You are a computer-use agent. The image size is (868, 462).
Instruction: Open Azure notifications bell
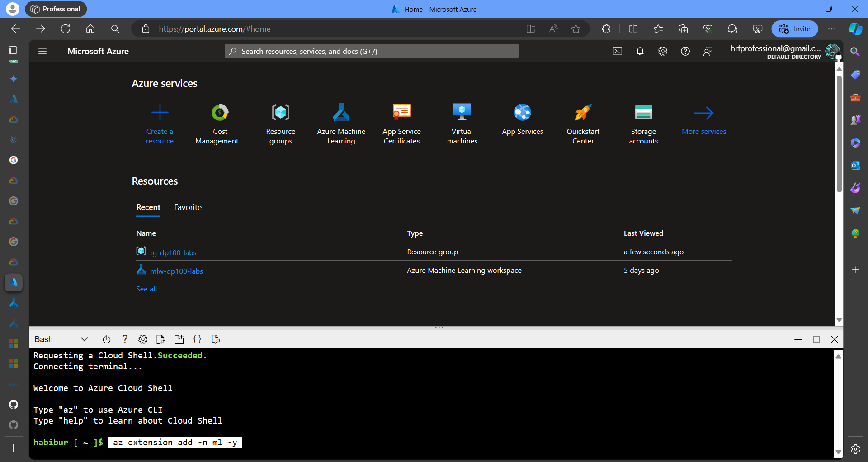click(x=640, y=51)
